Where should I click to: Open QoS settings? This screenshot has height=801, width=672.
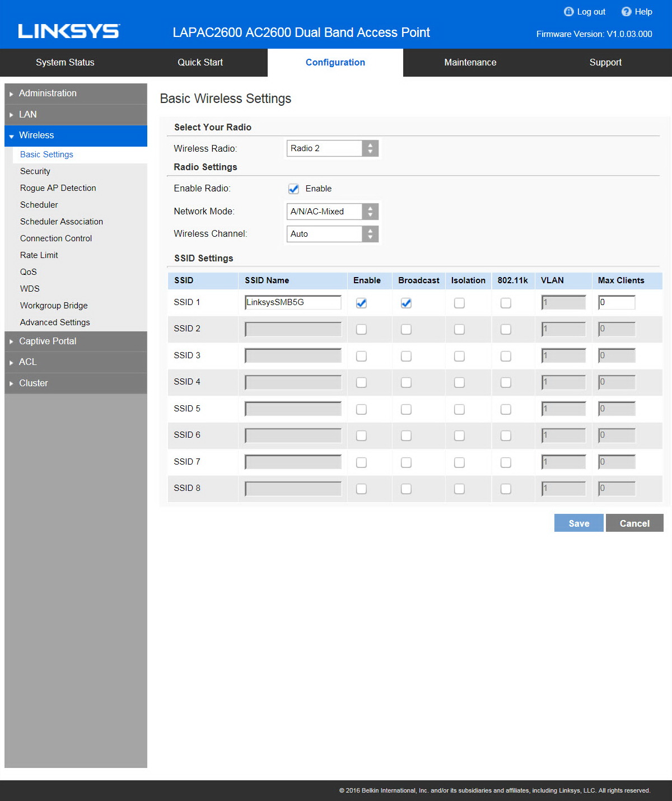tap(29, 272)
